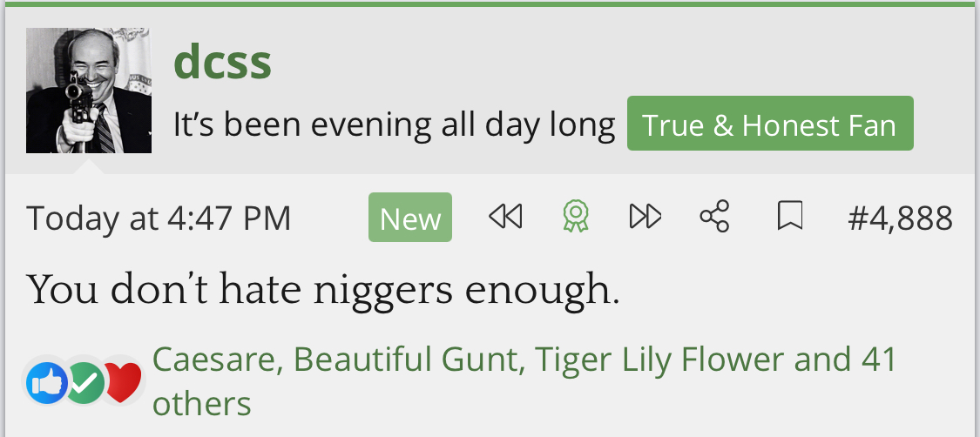Open the dcss user avatar image
980x437 pixels.
(x=89, y=91)
